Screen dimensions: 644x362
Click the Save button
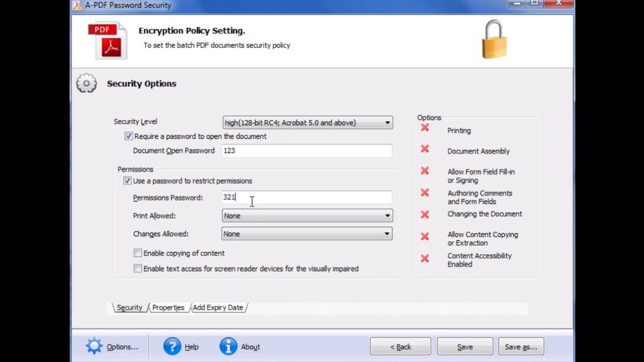point(465,346)
